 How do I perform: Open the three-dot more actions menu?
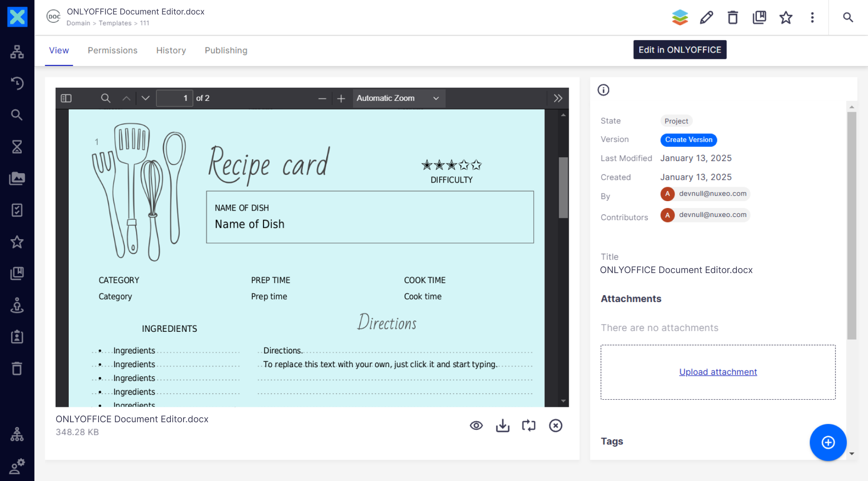812,18
